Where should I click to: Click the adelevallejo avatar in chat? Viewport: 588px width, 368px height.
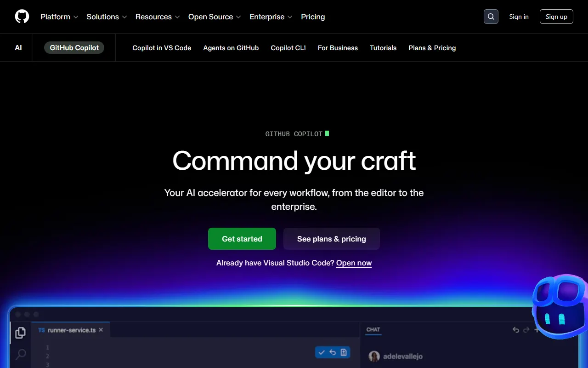[x=374, y=356]
